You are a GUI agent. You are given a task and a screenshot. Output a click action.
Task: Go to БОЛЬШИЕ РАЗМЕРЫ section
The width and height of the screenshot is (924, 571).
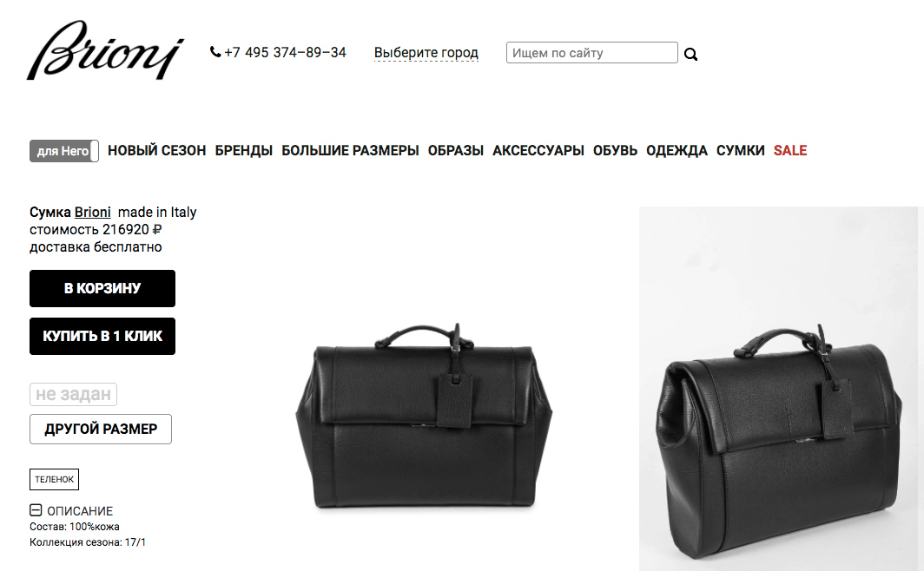(x=350, y=151)
